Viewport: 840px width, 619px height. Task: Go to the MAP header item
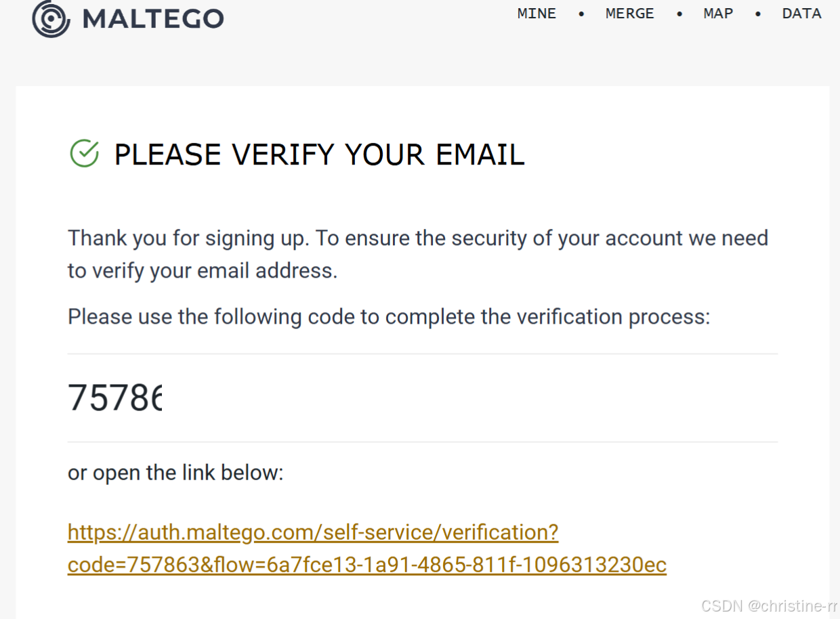(718, 14)
